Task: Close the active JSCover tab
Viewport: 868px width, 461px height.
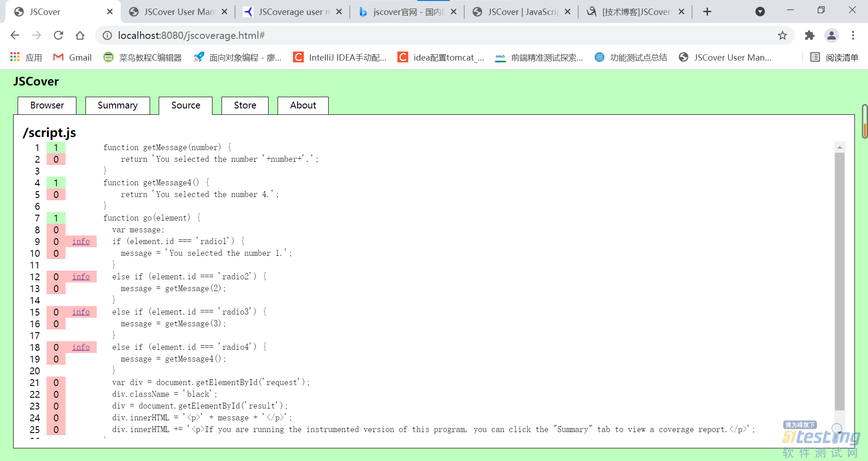Action: [x=110, y=12]
